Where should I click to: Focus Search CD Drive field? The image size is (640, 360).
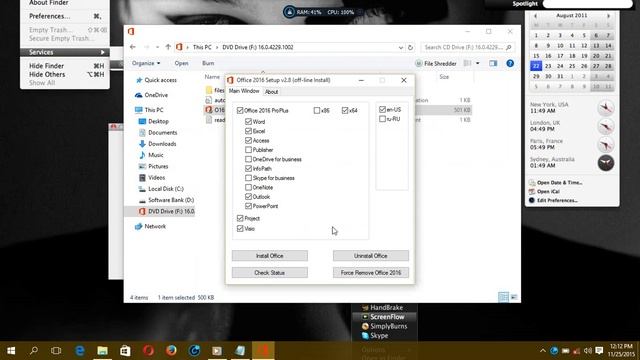coord(467,47)
